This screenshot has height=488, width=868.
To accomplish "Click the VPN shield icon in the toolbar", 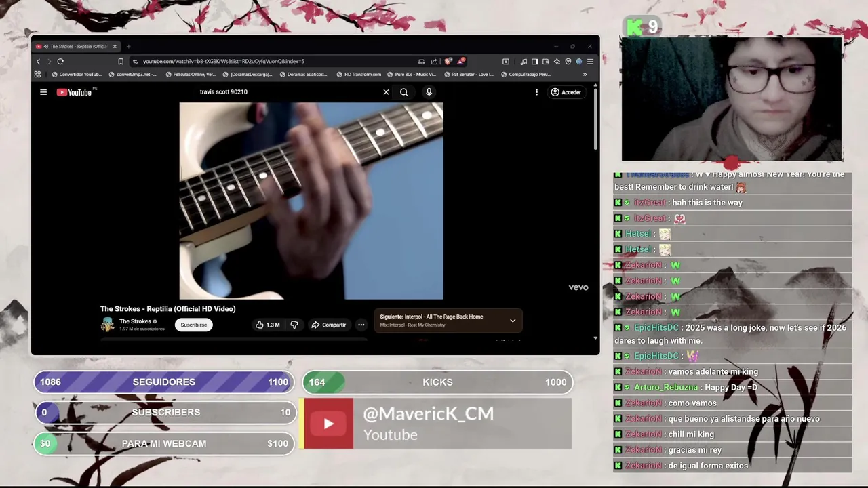I will coord(568,62).
